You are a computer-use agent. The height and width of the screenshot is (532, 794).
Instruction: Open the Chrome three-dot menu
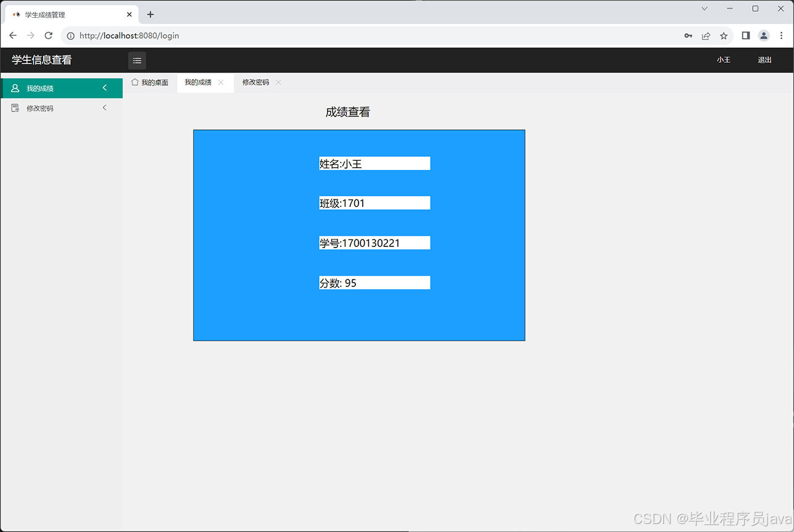(781, 36)
